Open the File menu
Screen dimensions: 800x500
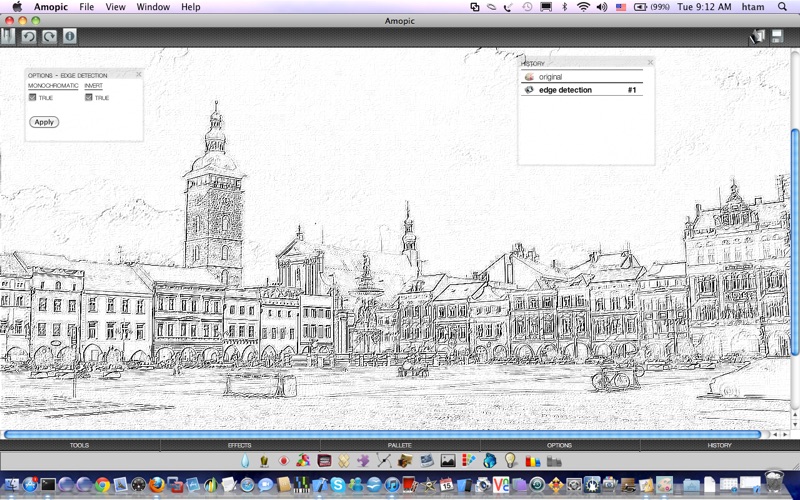86,7
